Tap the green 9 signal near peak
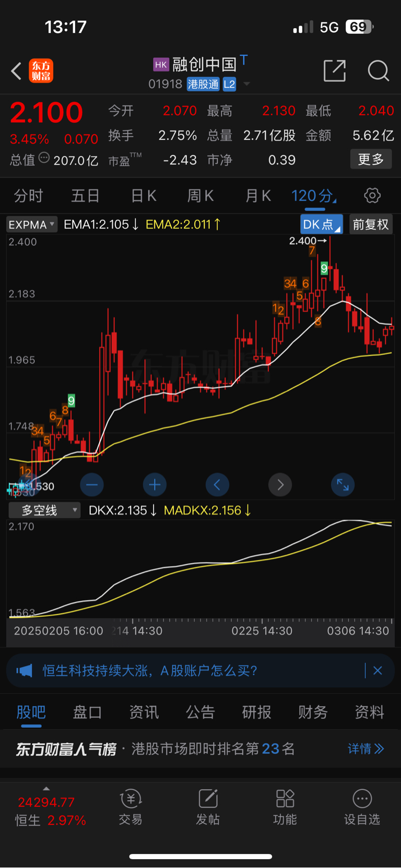The image size is (401, 868). click(324, 269)
